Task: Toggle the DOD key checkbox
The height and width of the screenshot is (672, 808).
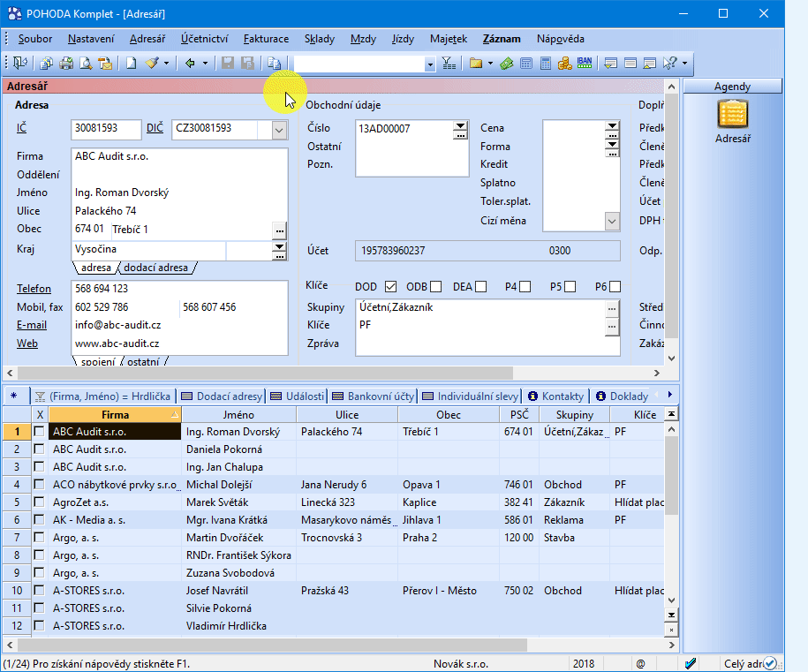Action: [390, 286]
